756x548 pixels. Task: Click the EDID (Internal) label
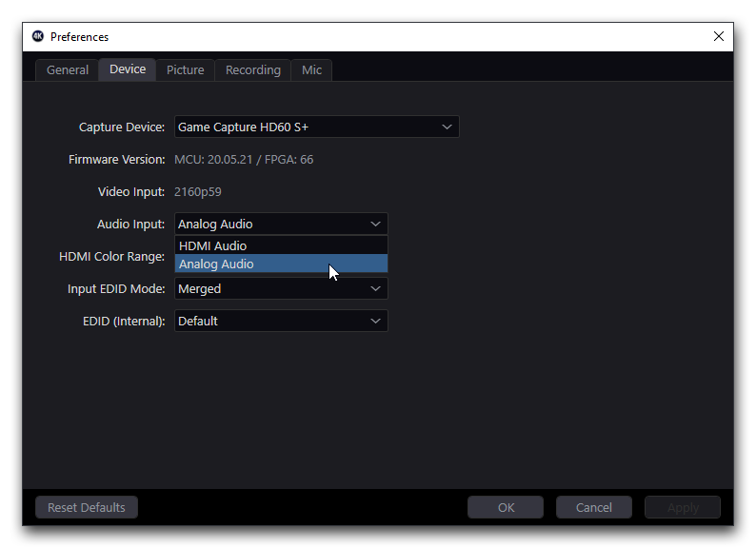pos(124,321)
